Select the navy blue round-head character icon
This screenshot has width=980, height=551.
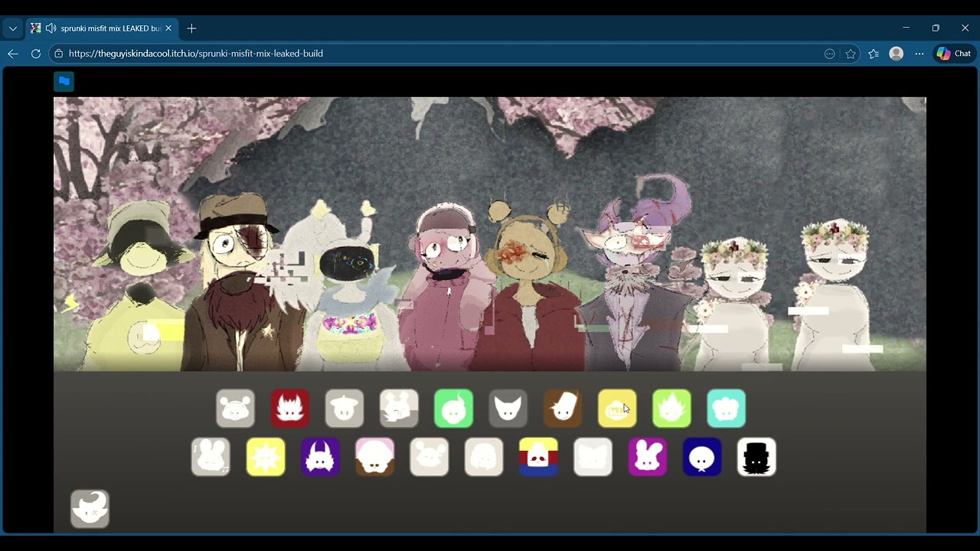[x=702, y=457]
